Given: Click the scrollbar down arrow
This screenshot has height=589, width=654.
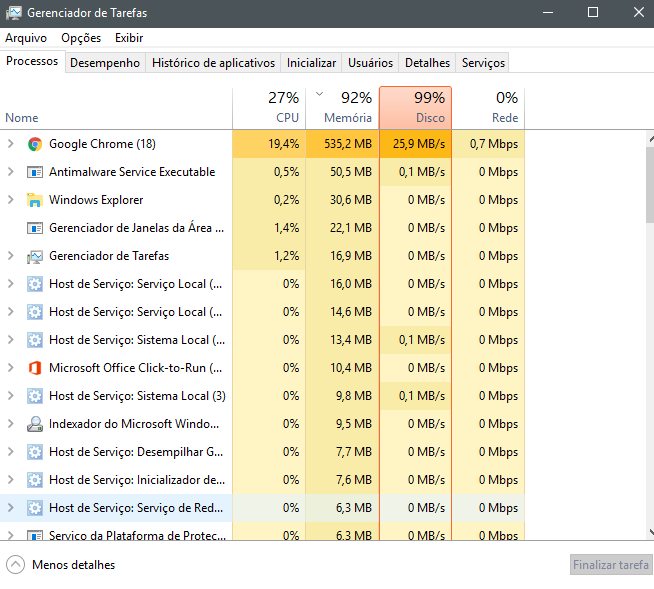Looking at the screenshot, I should point(650,532).
